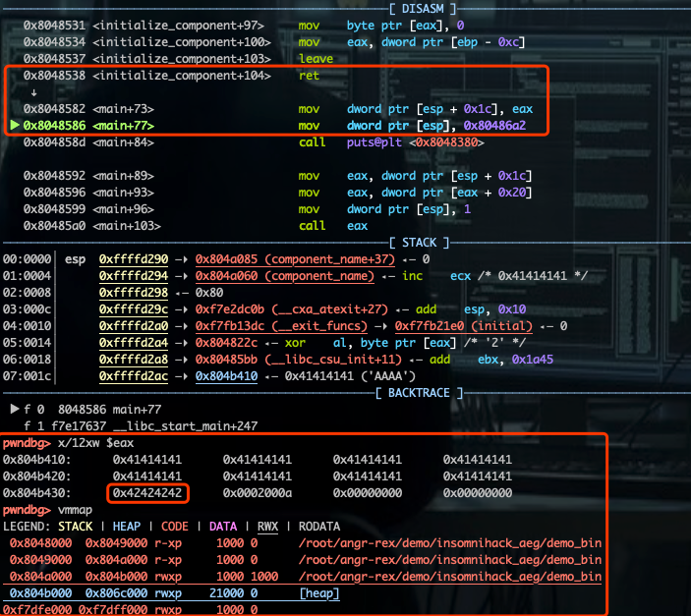The image size is (691, 616).
Task: Click the pwndbg prompt before vmmap
Action: click(x=27, y=510)
